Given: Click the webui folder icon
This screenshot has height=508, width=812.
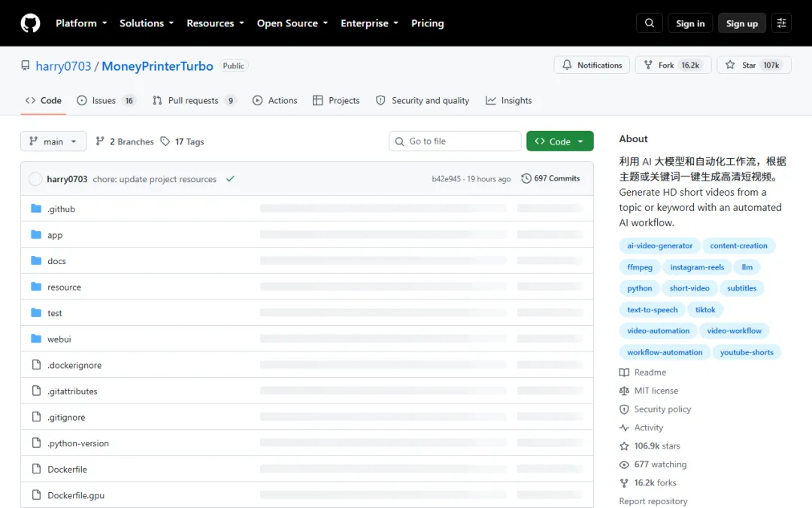Looking at the screenshot, I should [36, 339].
